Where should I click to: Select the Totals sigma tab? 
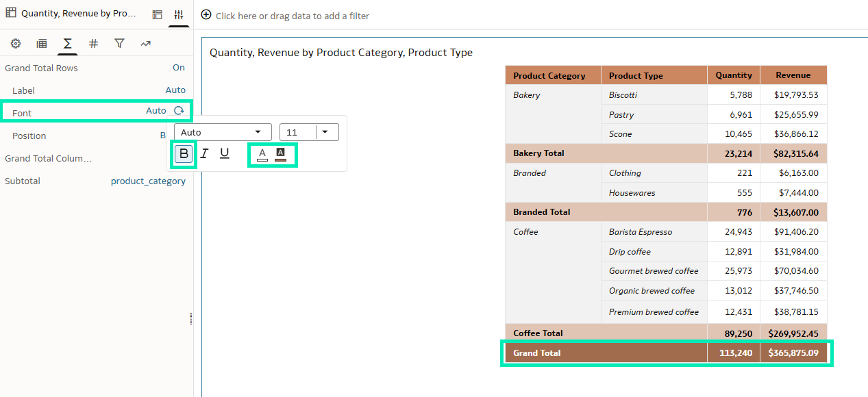(x=68, y=44)
